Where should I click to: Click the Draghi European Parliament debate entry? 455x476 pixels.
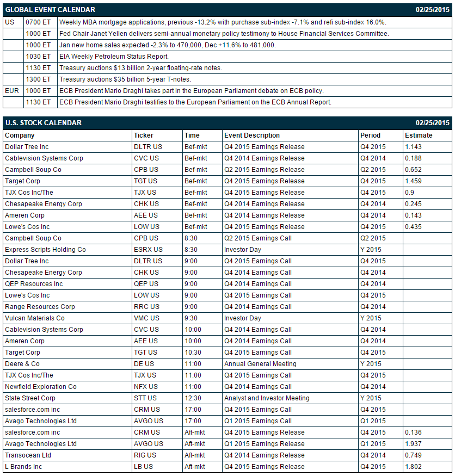pos(192,91)
